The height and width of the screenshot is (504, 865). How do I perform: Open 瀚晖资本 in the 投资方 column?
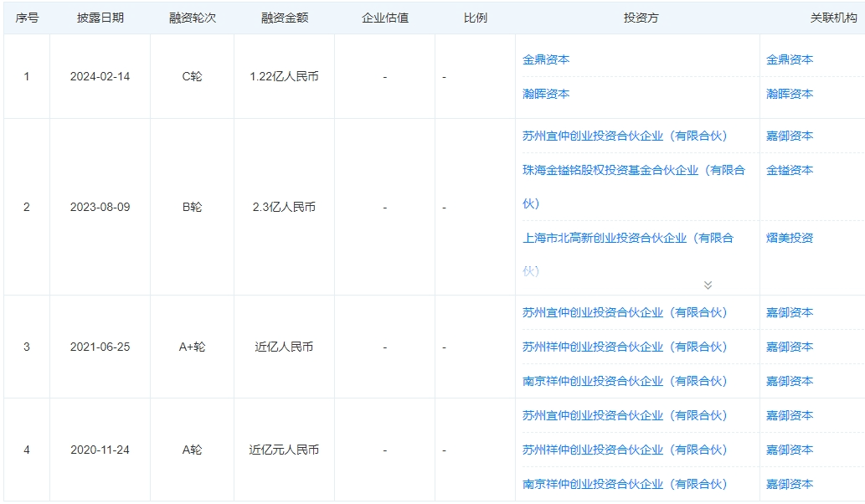coord(546,94)
